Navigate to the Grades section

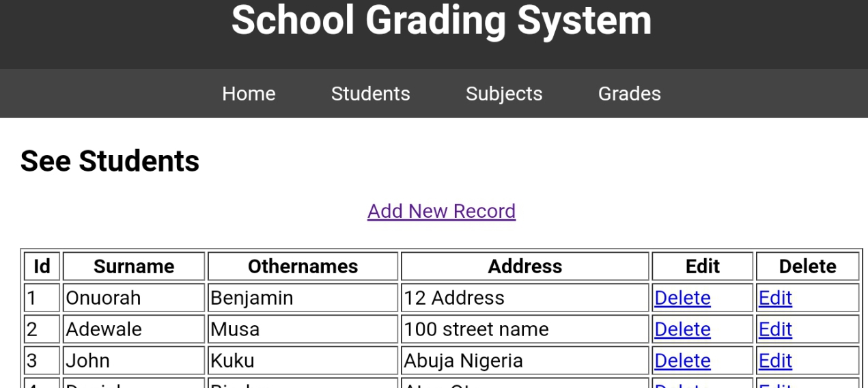630,94
